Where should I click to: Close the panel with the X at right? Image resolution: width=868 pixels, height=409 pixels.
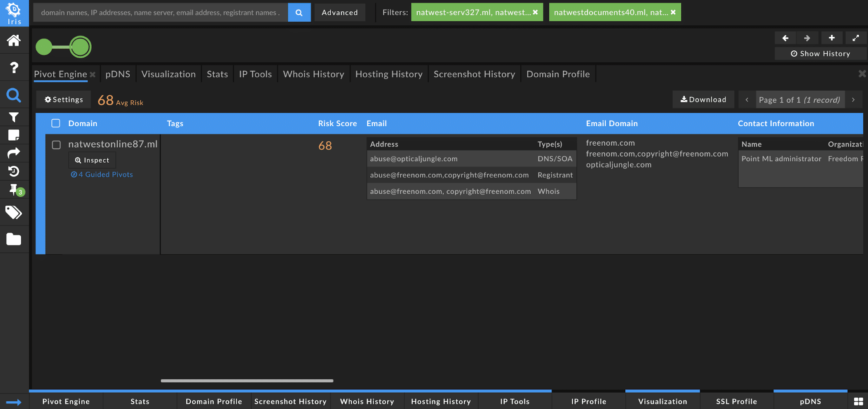pos(862,74)
